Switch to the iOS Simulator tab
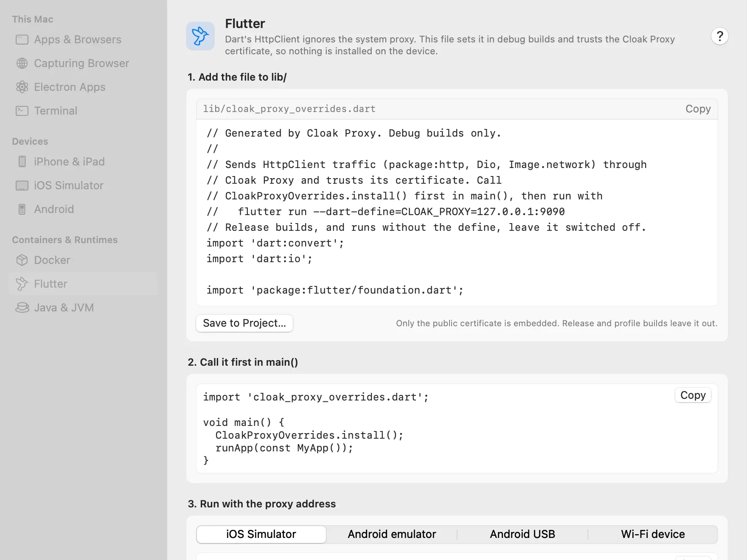This screenshot has width=747, height=560. (x=261, y=534)
